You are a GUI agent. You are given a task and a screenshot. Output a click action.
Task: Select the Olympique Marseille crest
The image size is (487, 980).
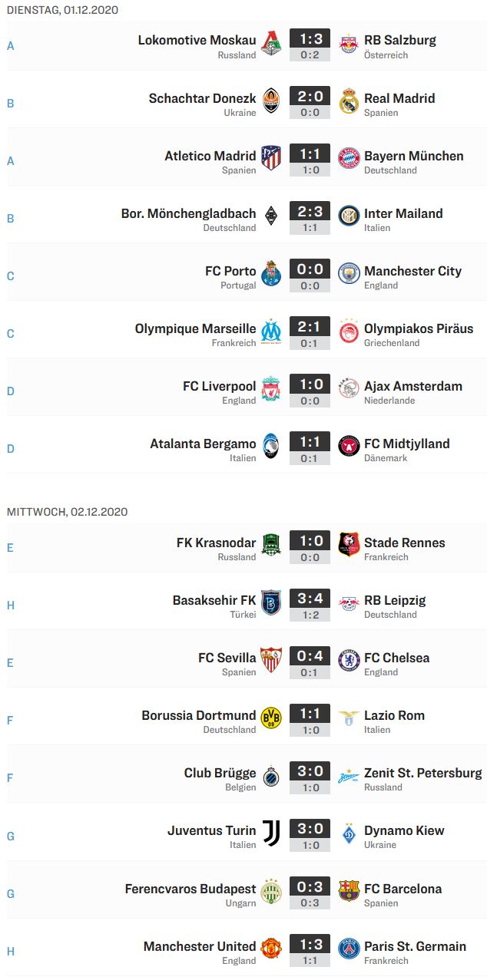point(271,331)
